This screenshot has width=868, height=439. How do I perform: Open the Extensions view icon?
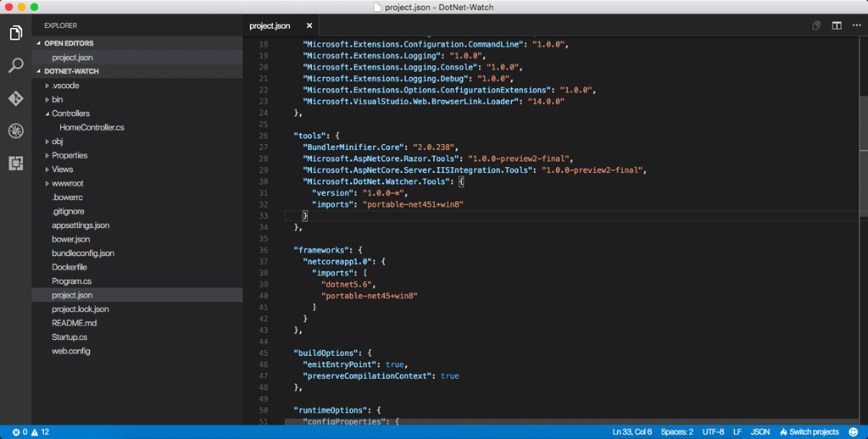(15, 164)
